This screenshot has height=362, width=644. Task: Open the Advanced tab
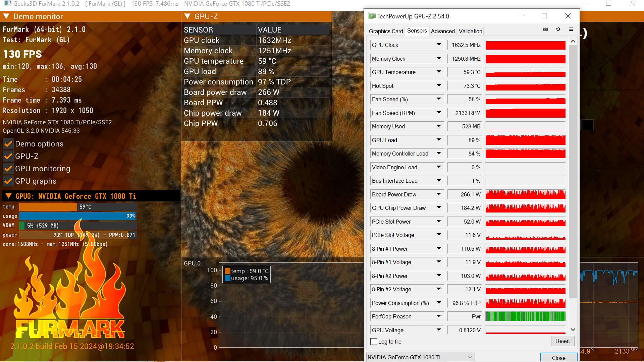pyautogui.click(x=442, y=31)
